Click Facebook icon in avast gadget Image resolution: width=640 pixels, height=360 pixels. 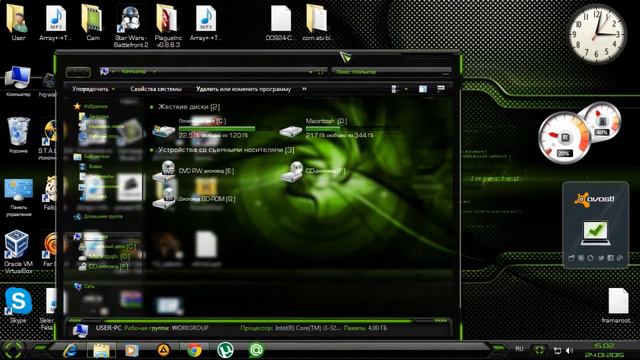coord(611,258)
